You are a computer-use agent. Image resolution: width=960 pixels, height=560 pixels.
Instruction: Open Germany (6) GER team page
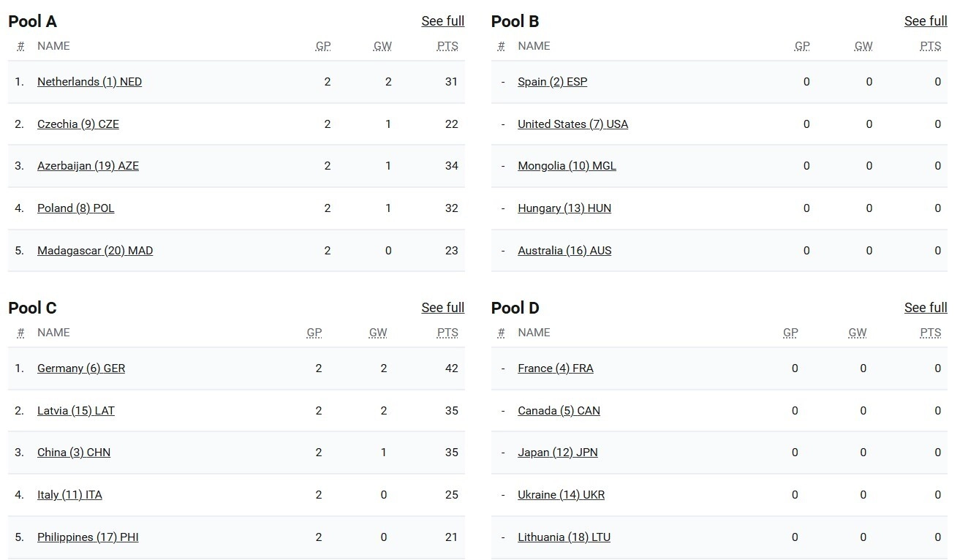point(81,368)
